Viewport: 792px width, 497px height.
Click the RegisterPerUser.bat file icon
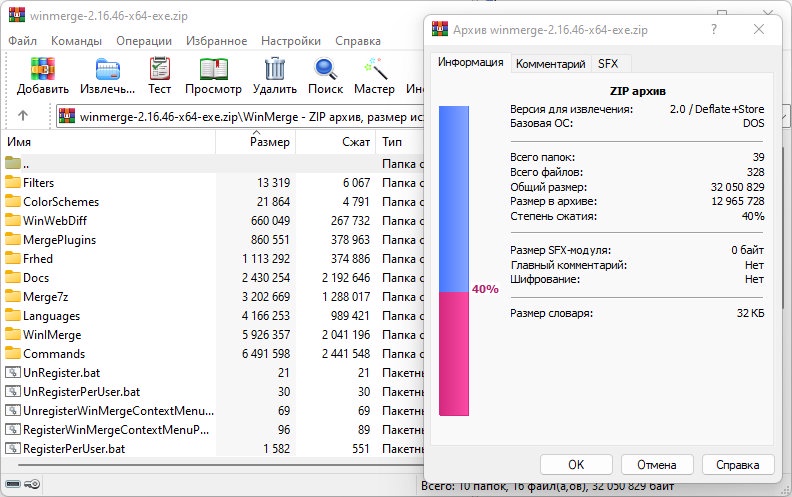click(13, 449)
